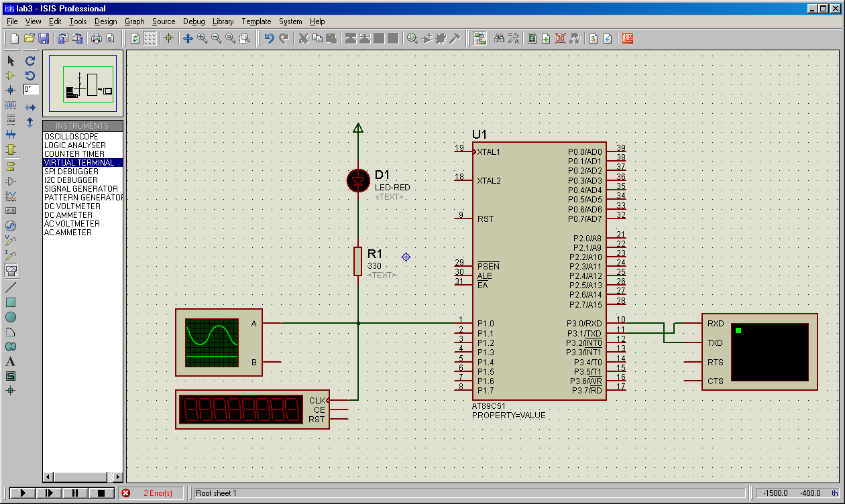This screenshot has width=845, height=504.
Task: Undo the last change
Action: (269, 39)
